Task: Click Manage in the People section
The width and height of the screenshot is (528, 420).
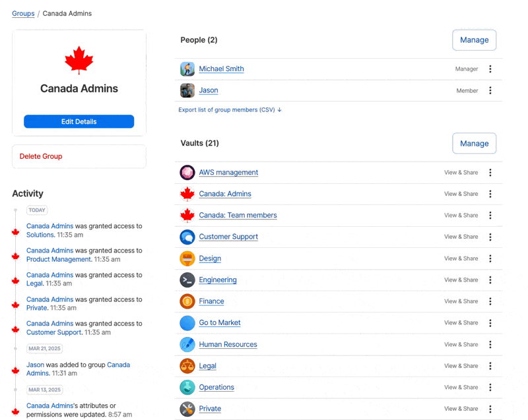Action: click(474, 40)
